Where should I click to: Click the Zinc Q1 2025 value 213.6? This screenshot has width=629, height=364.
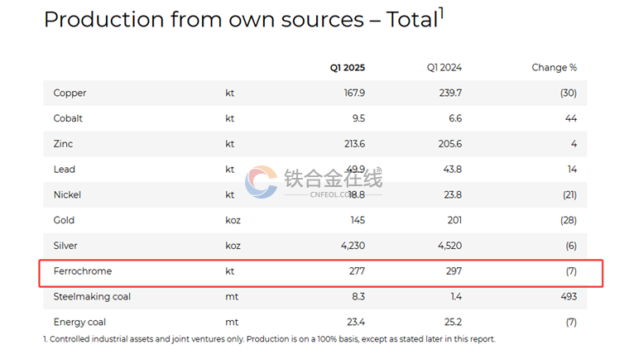pos(354,144)
